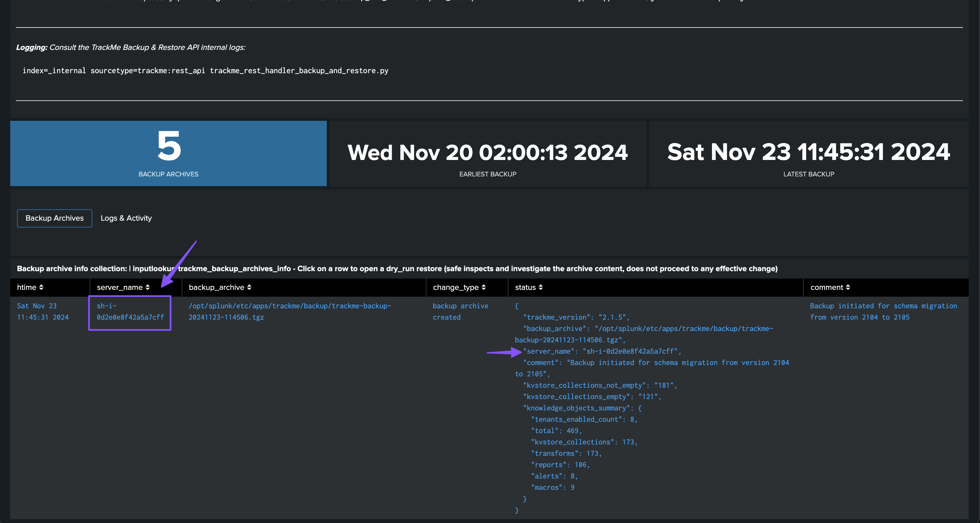Image resolution: width=980 pixels, height=523 pixels.
Task: Click the LATEST BACKUP caption
Action: [809, 174]
